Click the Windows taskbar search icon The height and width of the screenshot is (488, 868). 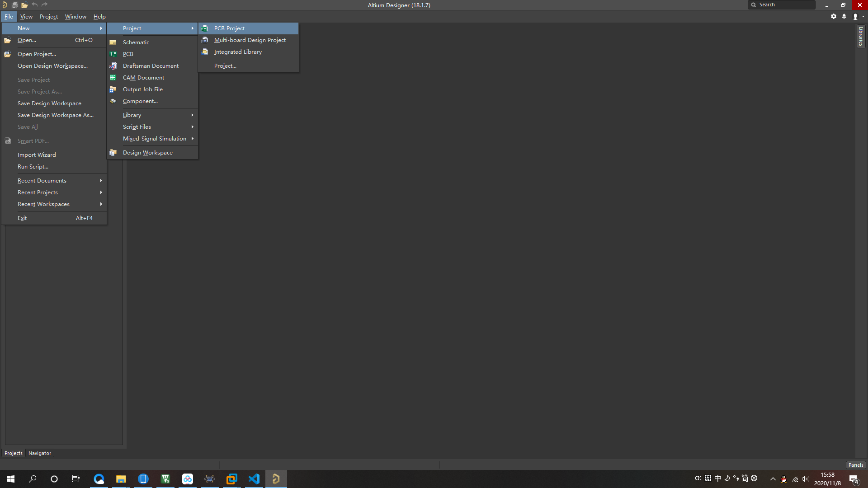(x=33, y=479)
